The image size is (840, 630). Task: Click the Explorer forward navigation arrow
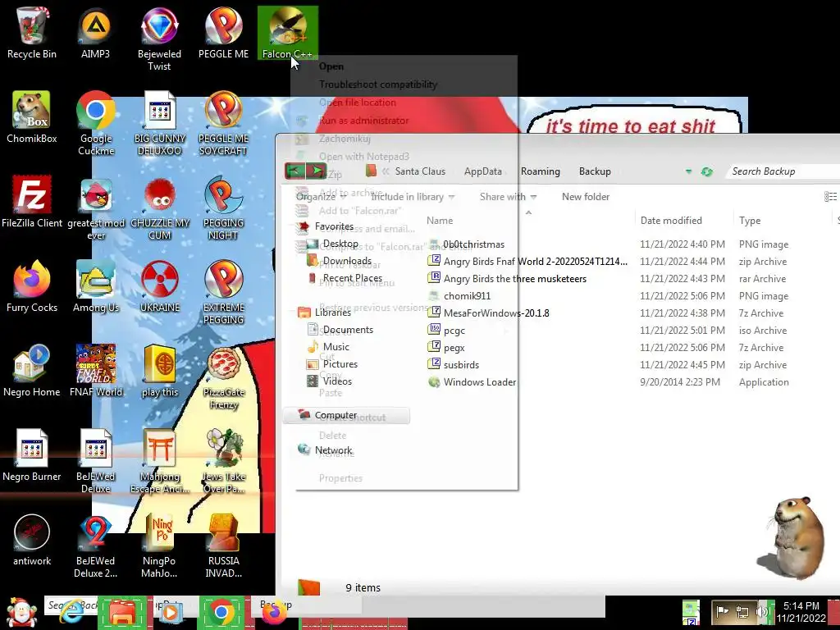[317, 171]
